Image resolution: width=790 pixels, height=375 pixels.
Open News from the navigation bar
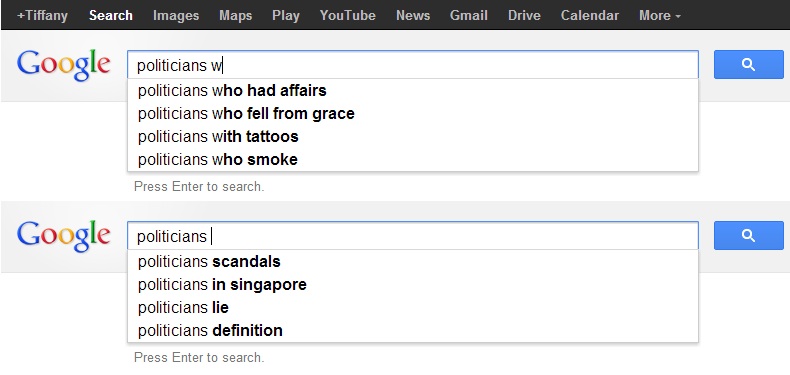[413, 16]
